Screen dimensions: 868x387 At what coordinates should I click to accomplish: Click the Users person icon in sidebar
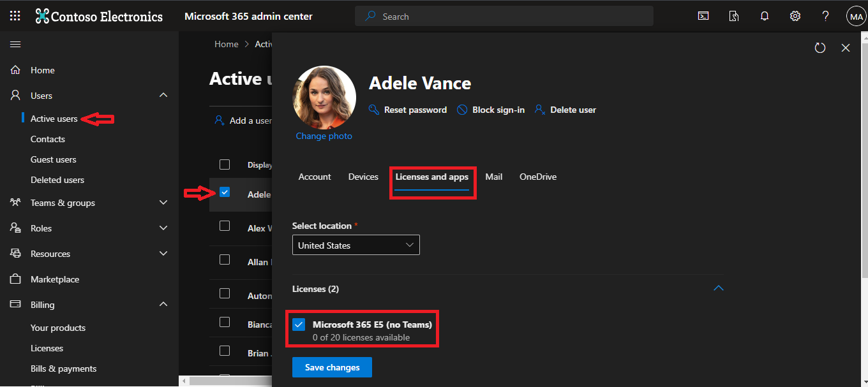click(x=15, y=96)
